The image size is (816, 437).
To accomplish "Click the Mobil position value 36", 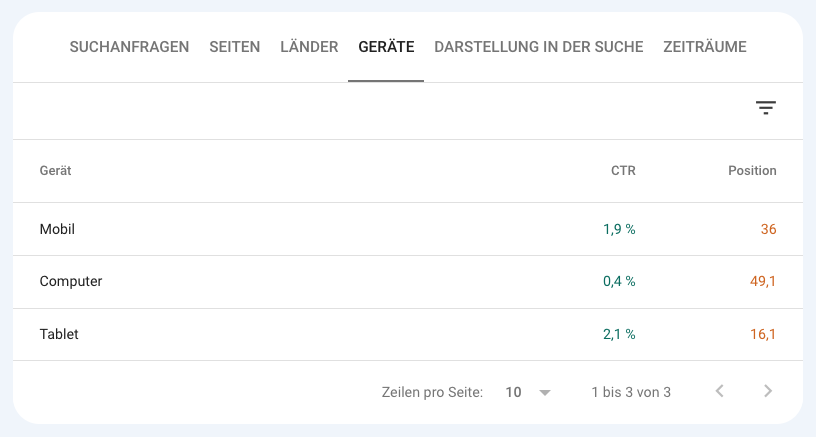I will click(x=768, y=229).
